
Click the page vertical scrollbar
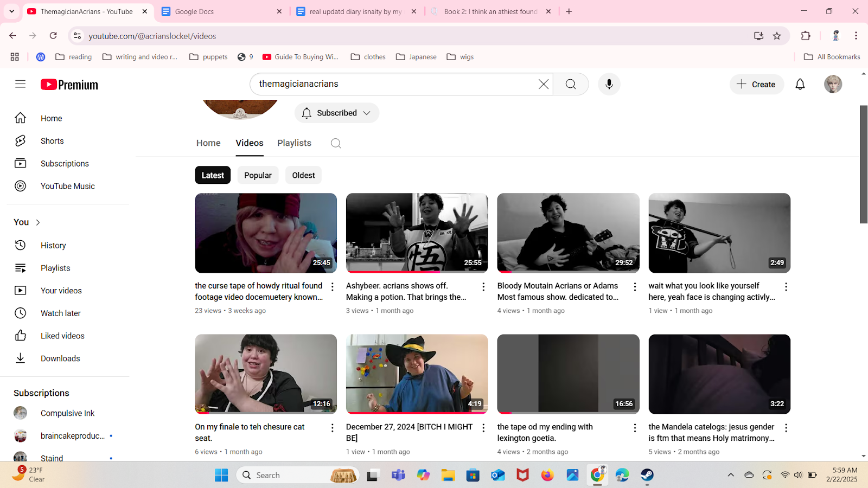click(x=864, y=164)
